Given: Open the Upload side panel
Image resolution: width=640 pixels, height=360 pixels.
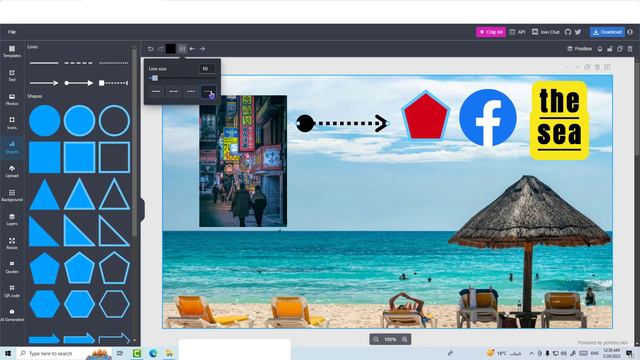Looking at the screenshot, I should pyautogui.click(x=12, y=171).
